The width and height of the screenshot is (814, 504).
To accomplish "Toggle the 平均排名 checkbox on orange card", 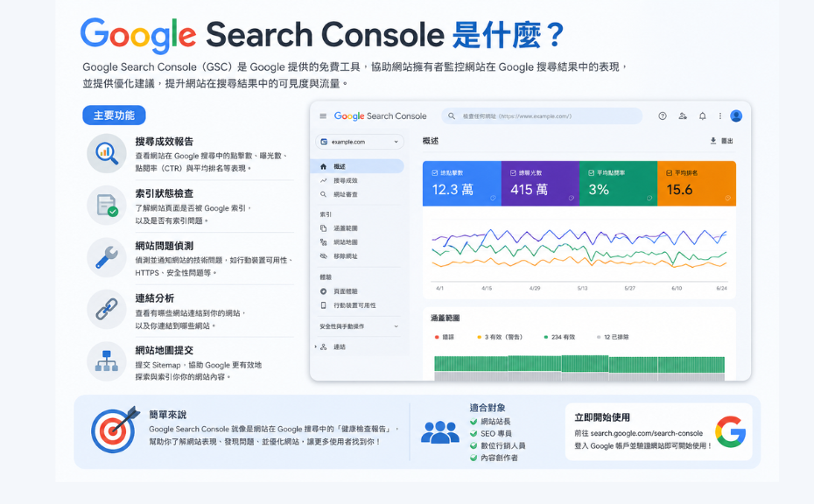I will [x=670, y=173].
